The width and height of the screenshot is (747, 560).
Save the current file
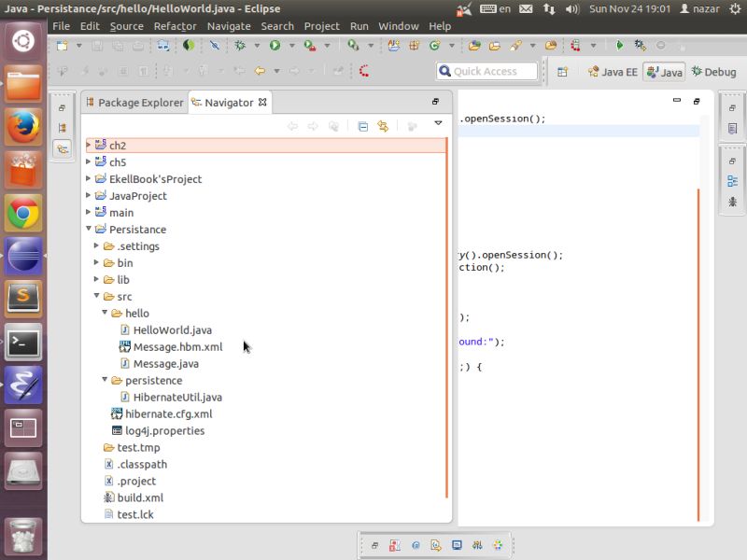coord(96,46)
